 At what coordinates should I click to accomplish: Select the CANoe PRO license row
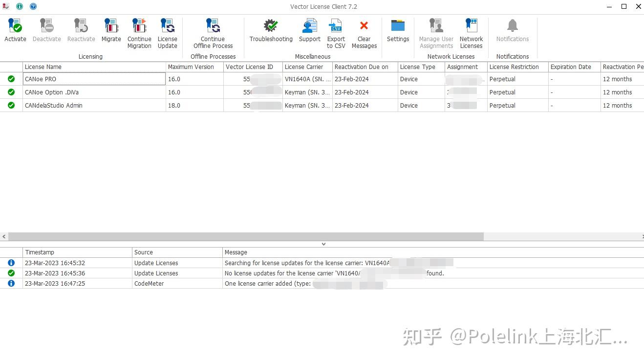[x=93, y=79]
